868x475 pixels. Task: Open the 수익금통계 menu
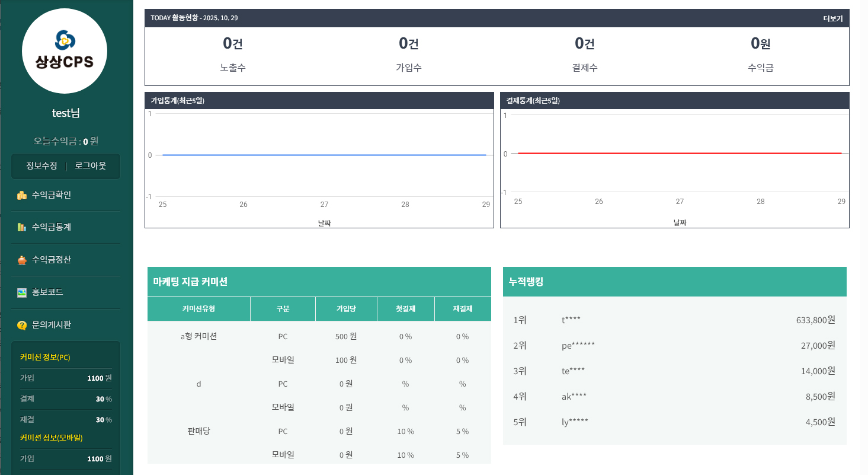pyautogui.click(x=52, y=227)
